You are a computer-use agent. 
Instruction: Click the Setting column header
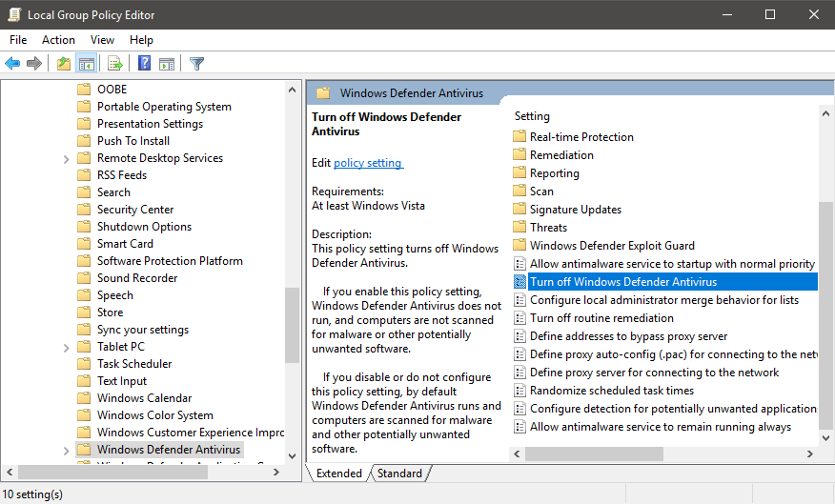pos(532,116)
